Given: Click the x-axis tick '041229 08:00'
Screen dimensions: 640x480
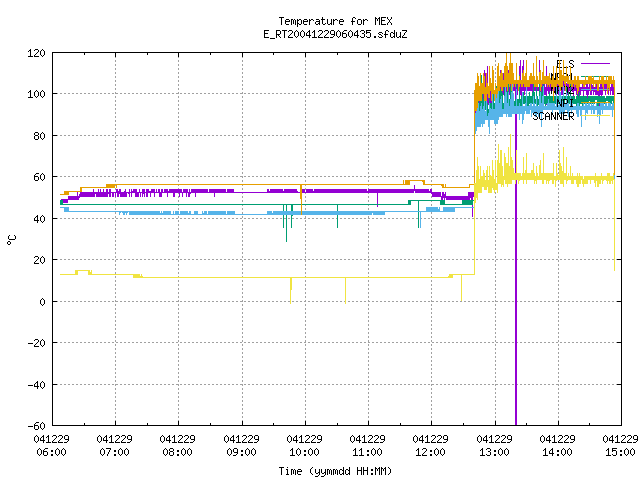Looking at the screenshot, I should click(178, 445).
